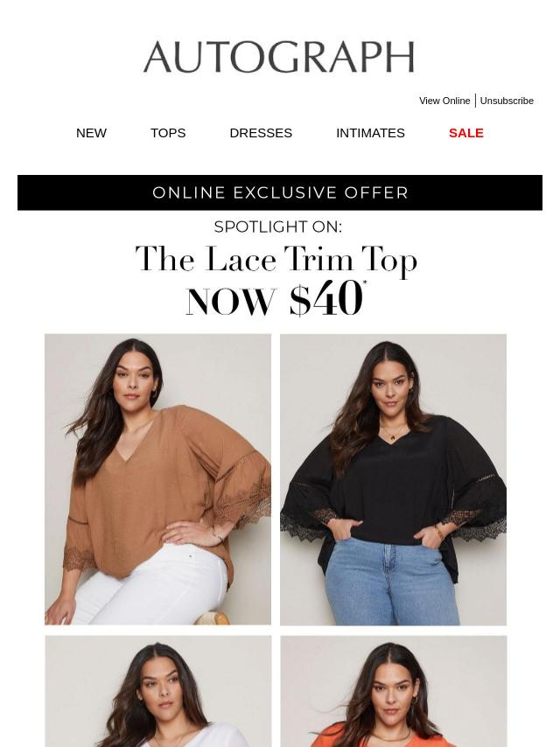Open the black lace trim top photo
Image resolution: width=560 pixels, height=747 pixels.
[393, 479]
